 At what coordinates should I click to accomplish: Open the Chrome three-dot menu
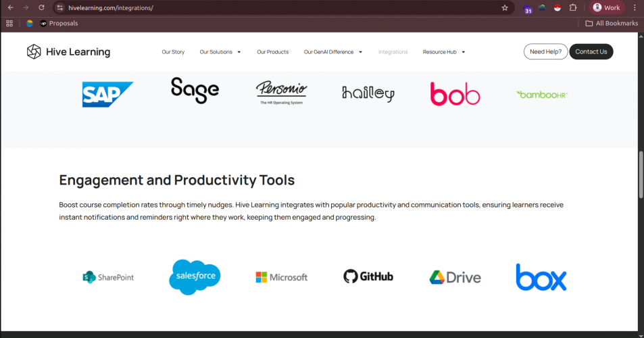tap(635, 8)
